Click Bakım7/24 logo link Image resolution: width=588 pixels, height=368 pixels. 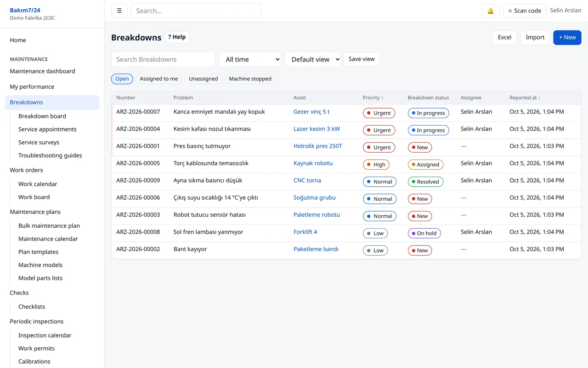click(25, 10)
